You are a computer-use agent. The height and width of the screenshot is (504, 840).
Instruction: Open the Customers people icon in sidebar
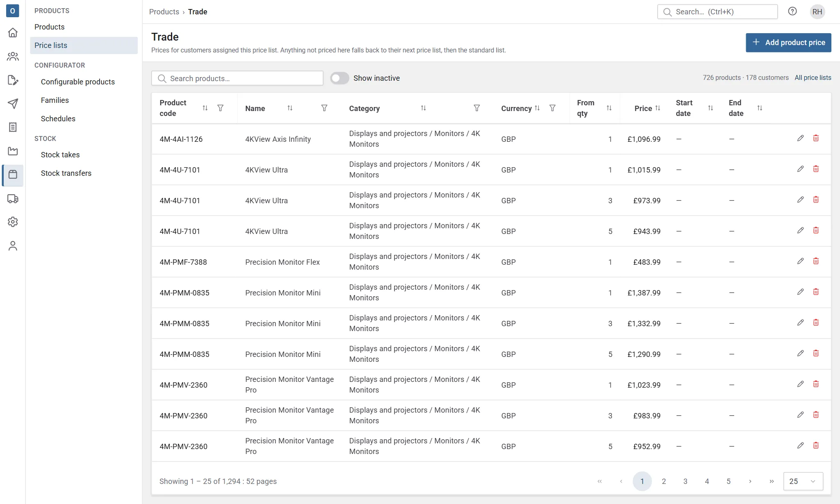coord(13,56)
